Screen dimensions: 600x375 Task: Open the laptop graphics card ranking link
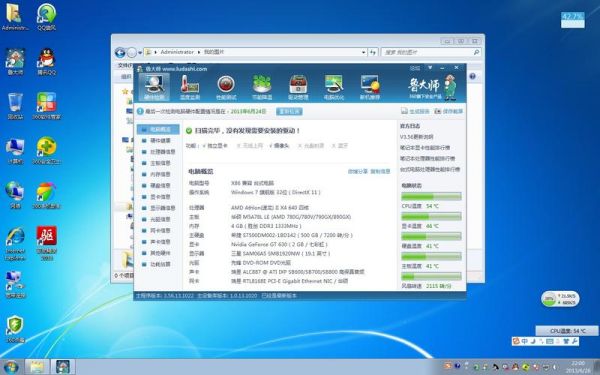pos(425,147)
